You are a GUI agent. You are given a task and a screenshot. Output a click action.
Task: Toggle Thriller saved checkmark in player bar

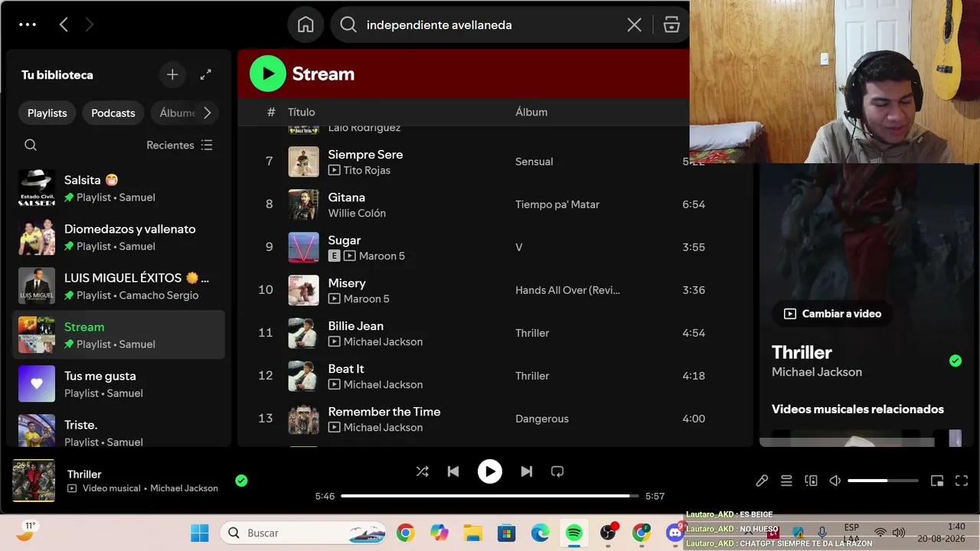[x=241, y=481]
